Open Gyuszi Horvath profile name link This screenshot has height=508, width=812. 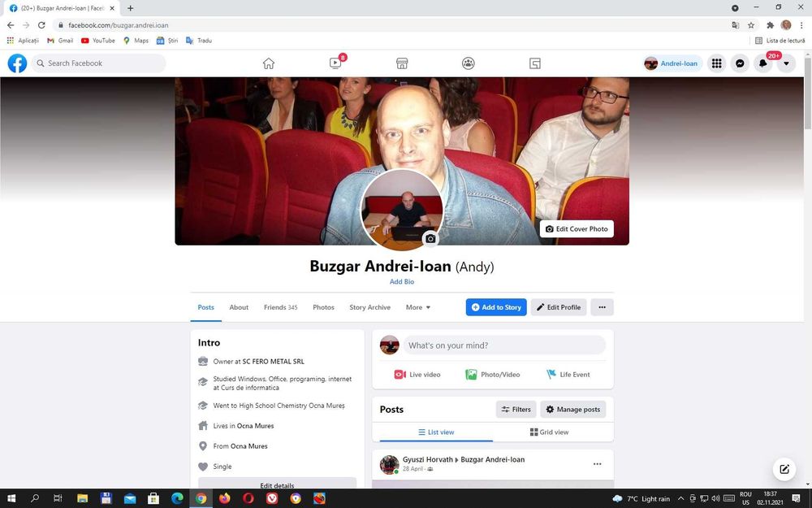click(428, 459)
